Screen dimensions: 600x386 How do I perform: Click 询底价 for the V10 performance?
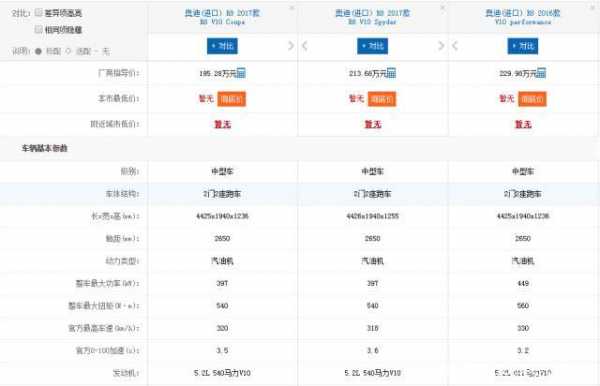[532, 99]
